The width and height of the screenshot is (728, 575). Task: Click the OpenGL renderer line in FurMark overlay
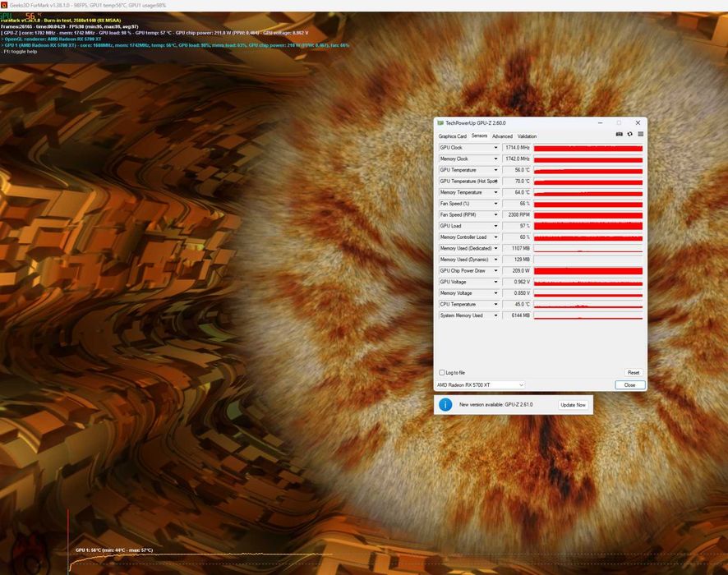[51, 39]
